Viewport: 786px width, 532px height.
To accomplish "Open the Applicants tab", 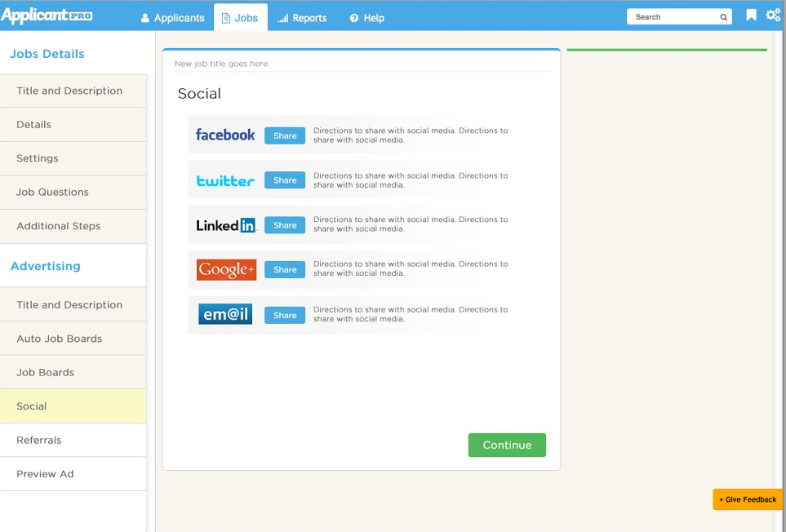I will tap(173, 18).
